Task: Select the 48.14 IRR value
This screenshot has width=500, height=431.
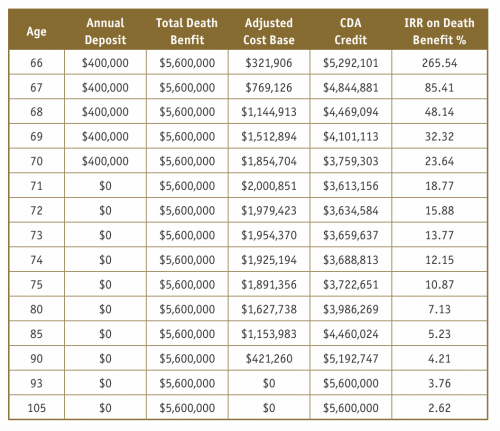Action: click(439, 112)
